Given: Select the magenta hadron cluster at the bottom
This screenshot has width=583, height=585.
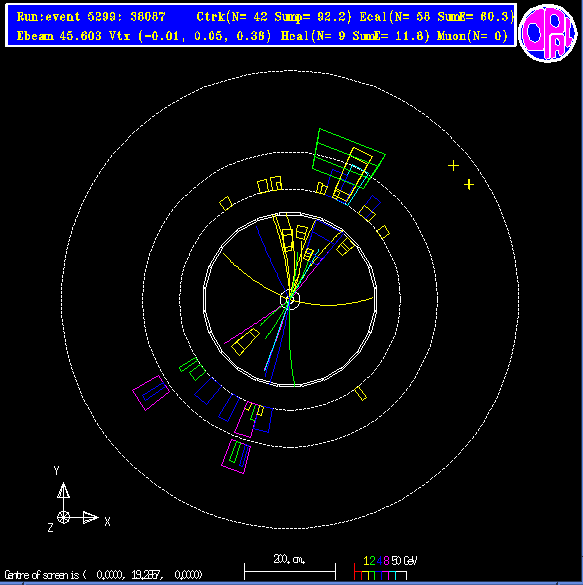Looking at the screenshot, I should pyautogui.click(x=236, y=456).
